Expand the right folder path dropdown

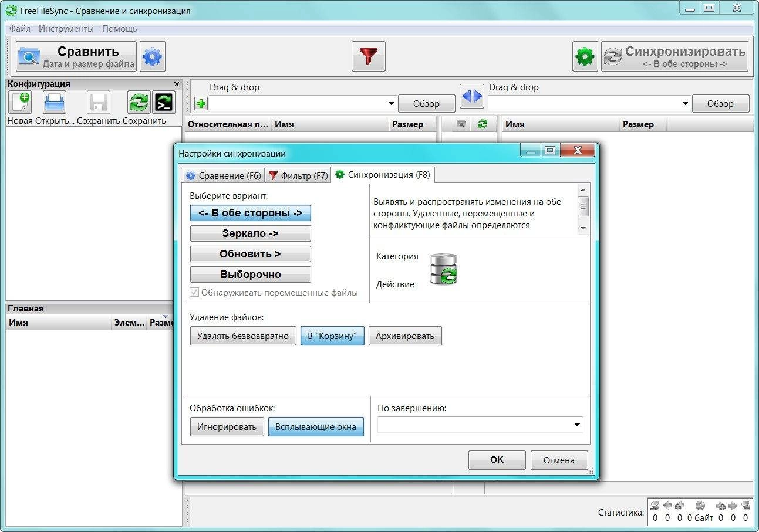coord(684,104)
